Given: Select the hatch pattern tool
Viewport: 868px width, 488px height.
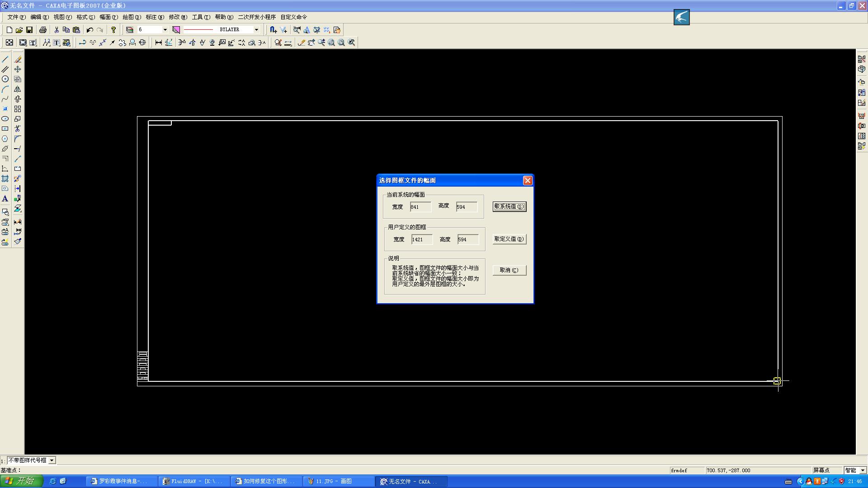Looking at the screenshot, I should click(5, 179).
